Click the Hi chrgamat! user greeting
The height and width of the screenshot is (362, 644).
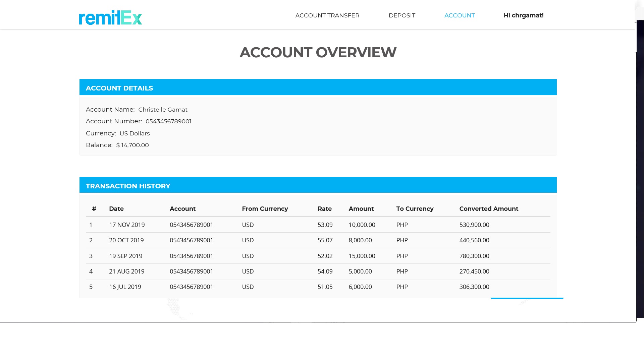pos(523,15)
